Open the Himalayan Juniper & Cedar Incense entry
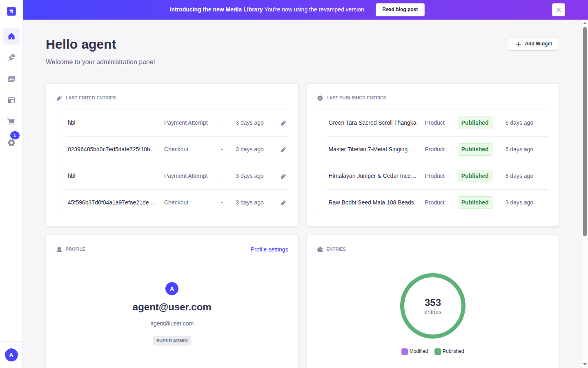 point(372,176)
